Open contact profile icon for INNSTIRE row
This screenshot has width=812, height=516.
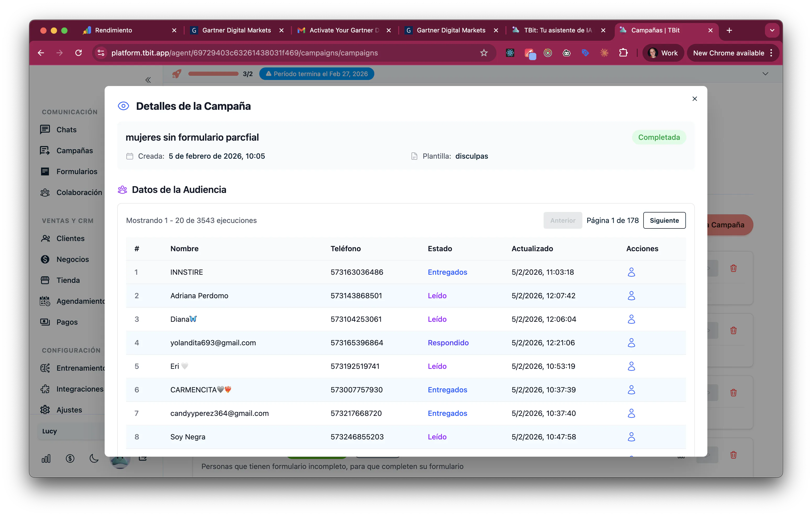pos(631,272)
